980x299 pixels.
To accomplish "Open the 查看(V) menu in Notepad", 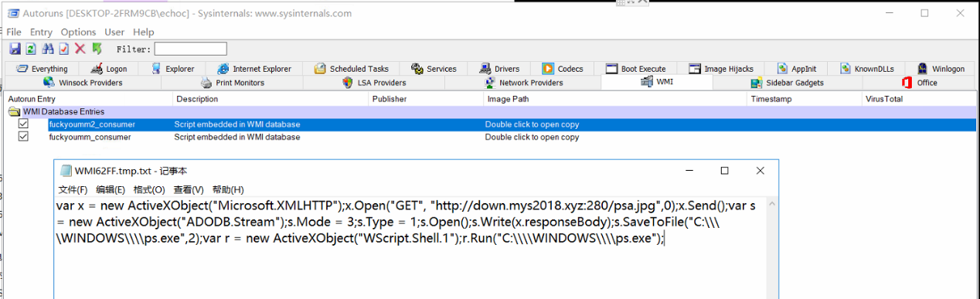I will [189, 189].
